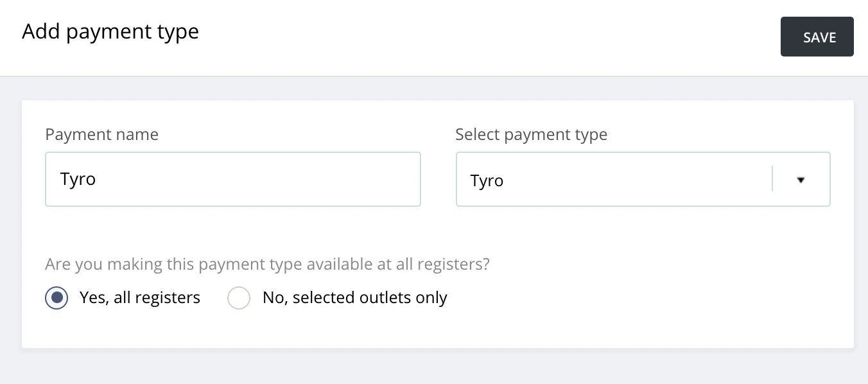The height and width of the screenshot is (384, 868).
Task: Click the unselected outlets-only radio circle
Action: pos(239,297)
